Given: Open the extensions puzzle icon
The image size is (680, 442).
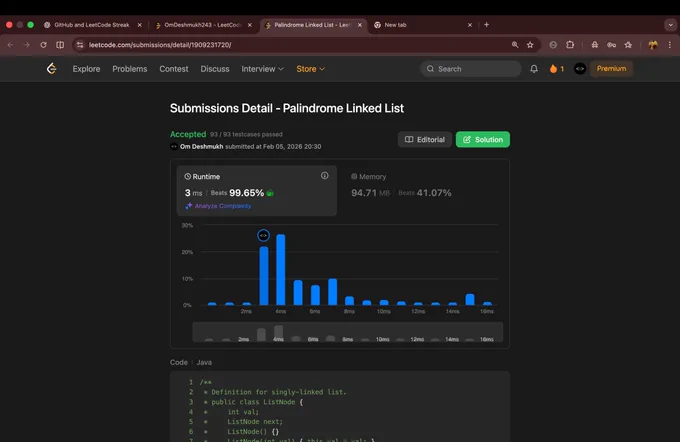Looking at the screenshot, I should click(570, 45).
